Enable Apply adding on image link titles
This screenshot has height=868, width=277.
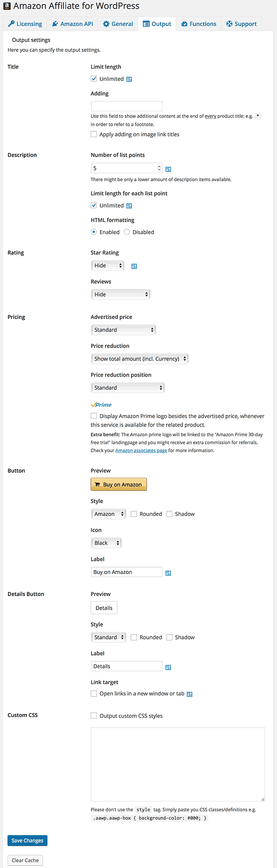coord(94,134)
